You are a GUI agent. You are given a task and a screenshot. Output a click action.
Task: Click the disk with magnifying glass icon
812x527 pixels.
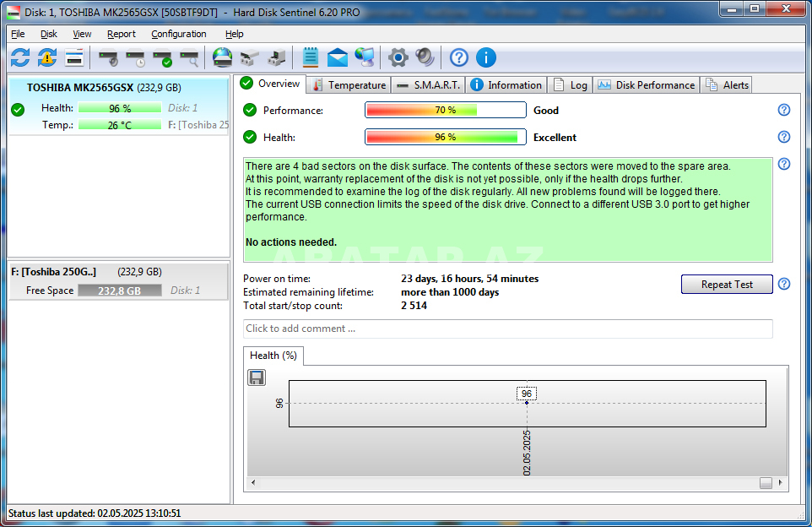(190, 57)
